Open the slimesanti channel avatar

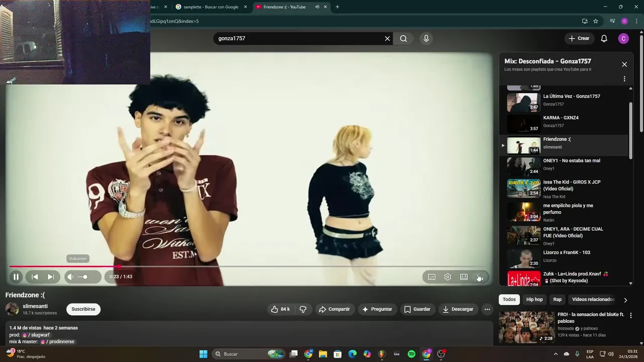(x=12, y=309)
